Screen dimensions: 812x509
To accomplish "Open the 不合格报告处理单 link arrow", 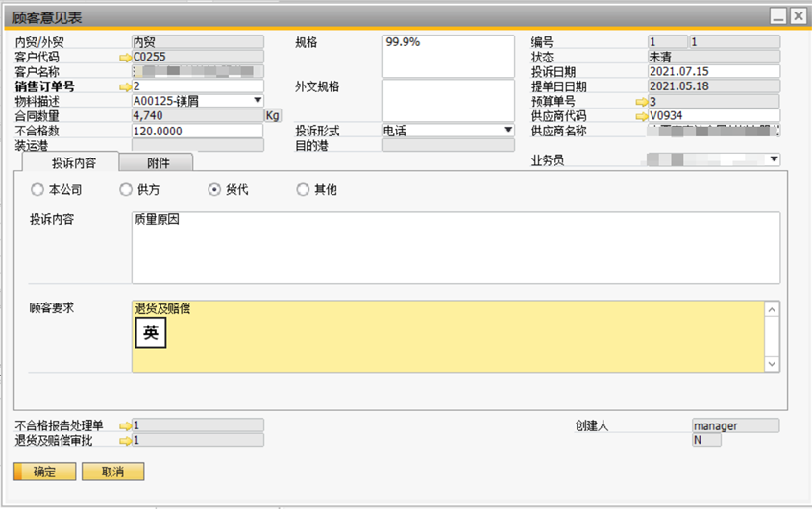I will coord(125,425).
